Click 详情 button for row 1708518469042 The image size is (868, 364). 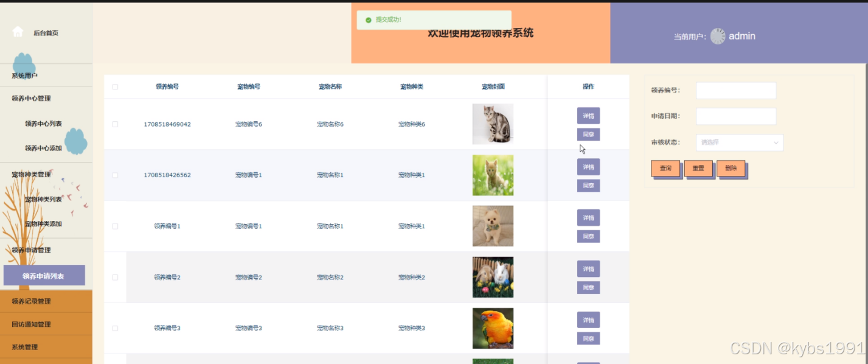click(588, 116)
